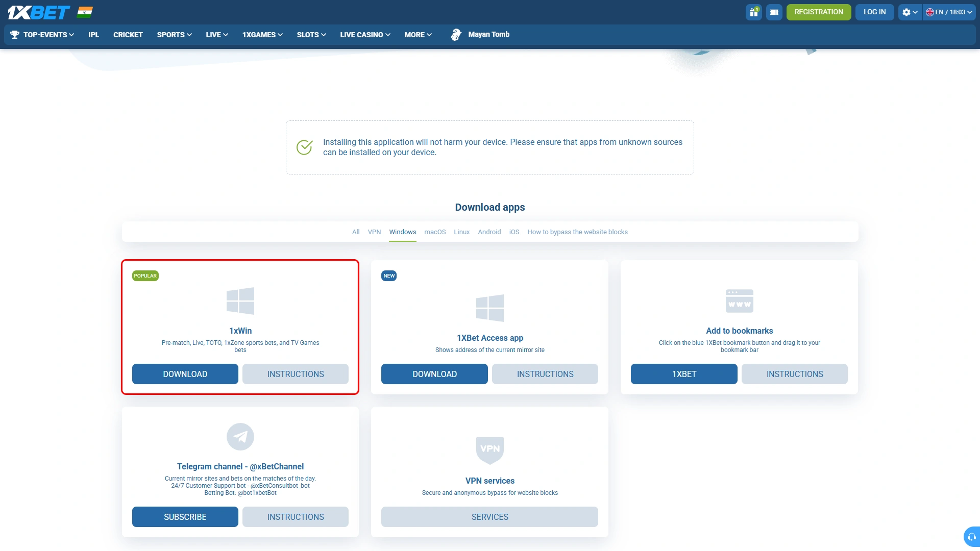Screen dimensions: 980x551
Task: Expand the SLOTS menu
Action: click(311, 35)
